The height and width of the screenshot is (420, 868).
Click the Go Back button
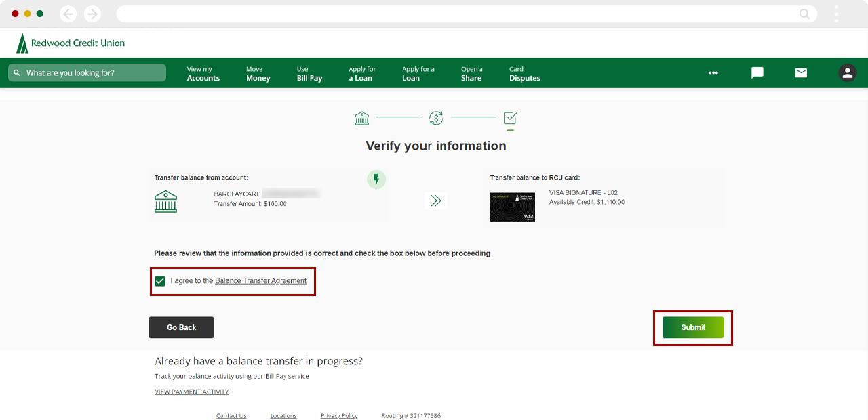[x=181, y=327]
